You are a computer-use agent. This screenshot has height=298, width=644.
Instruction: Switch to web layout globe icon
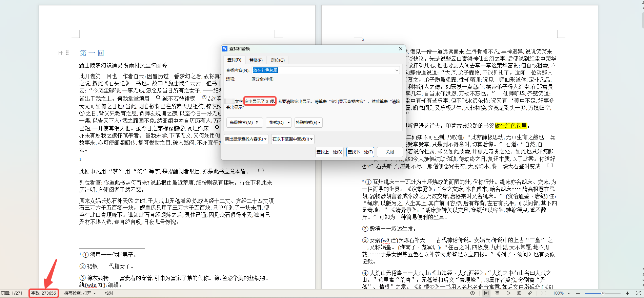[519, 293]
